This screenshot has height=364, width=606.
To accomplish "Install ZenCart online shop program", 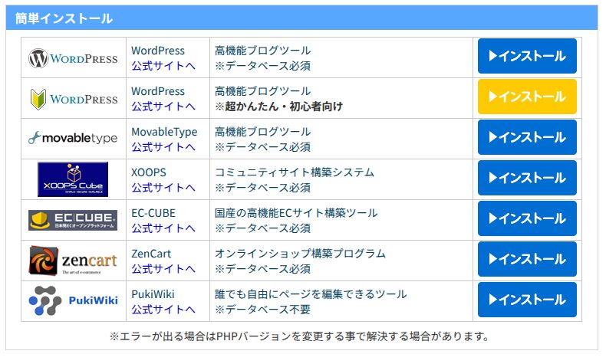I will [527, 259].
